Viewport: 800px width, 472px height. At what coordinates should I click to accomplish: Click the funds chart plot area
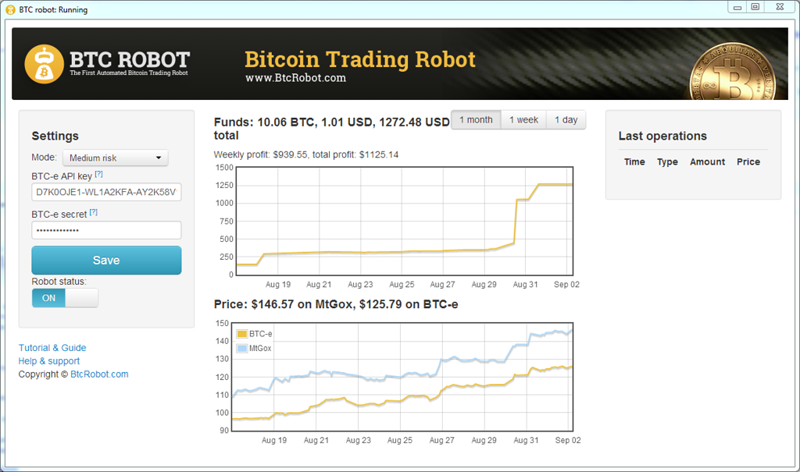pyautogui.click(x=404, y=221)
